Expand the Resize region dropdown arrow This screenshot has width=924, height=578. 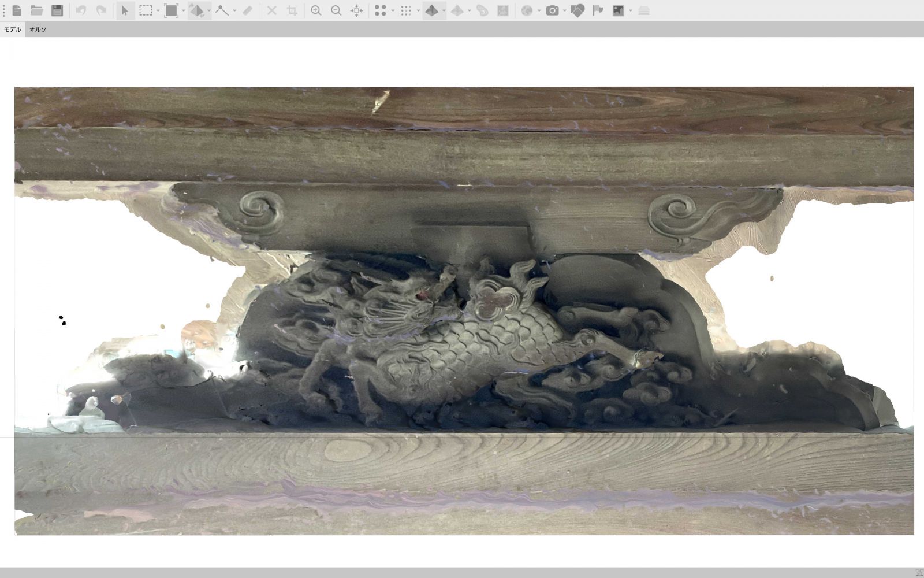click(x=183, y=10)
